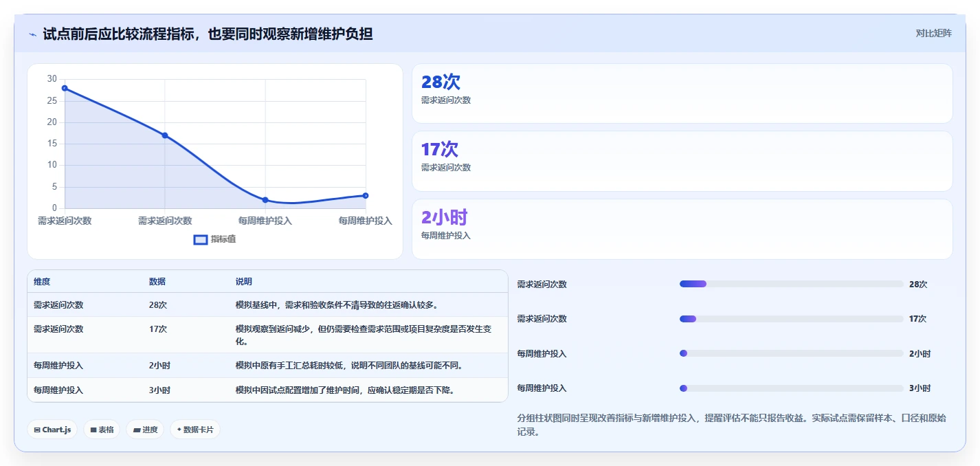Click the chart's highest data point at 28
Image resolution: width=980 pixels, height=466 pixels.
pos(65,88)
